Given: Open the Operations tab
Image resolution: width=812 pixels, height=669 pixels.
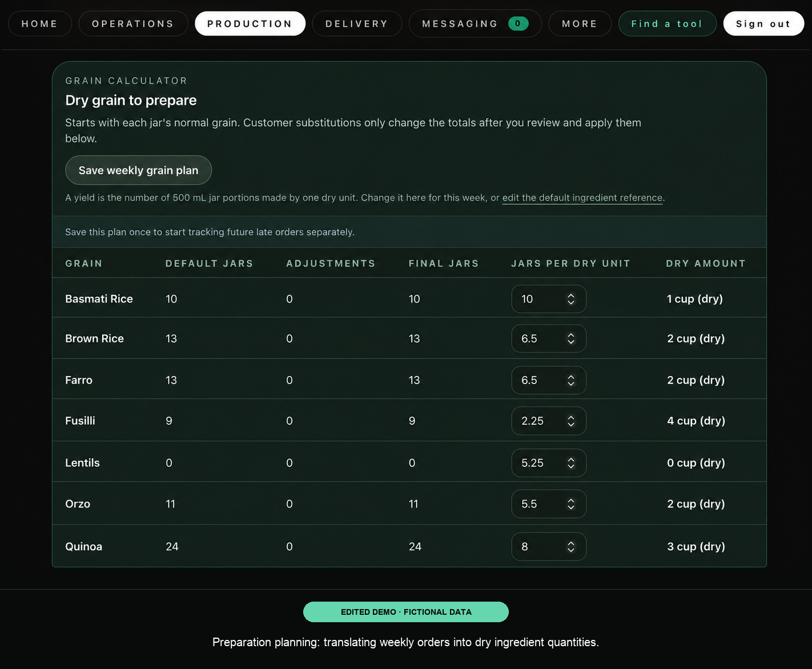Looking at the screenshot, I should pos(133,24).
